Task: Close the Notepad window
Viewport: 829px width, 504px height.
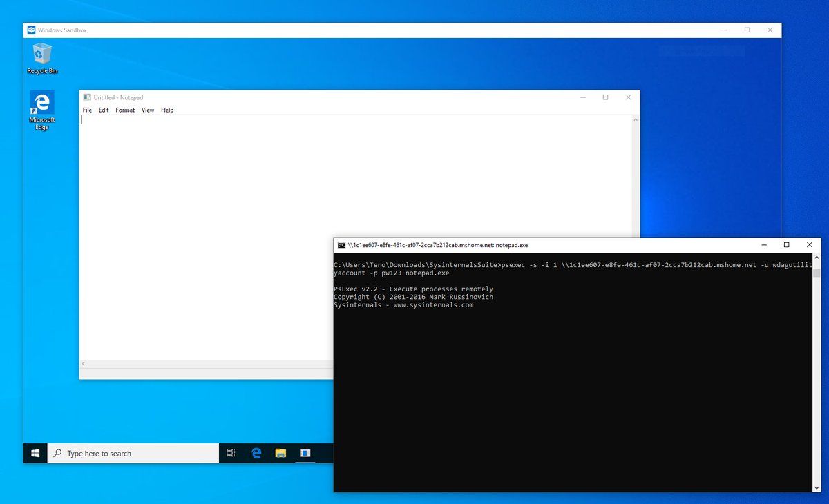Action: coord(628,97)
